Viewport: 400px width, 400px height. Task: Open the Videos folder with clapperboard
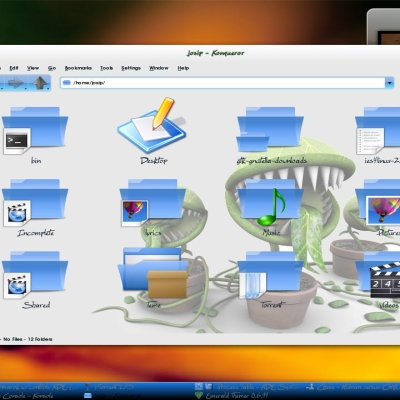pos(378,275)
